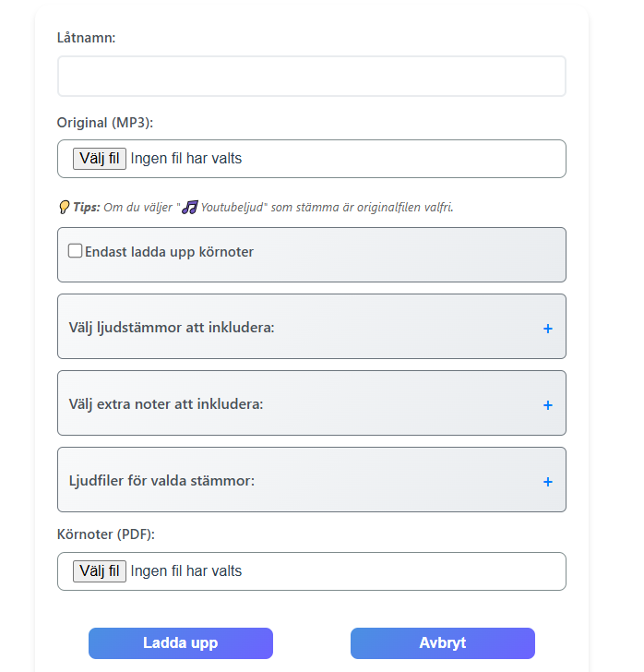644x672 pixels.
Task: Click the lightbulb Tips icon
Action: pyautogui.click(x=64, y=207)
